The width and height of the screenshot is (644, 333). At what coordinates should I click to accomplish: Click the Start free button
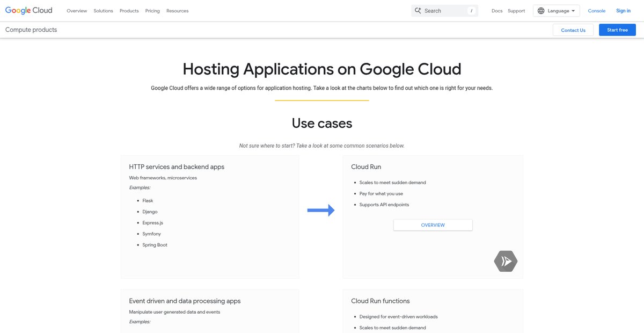(617, 30)
